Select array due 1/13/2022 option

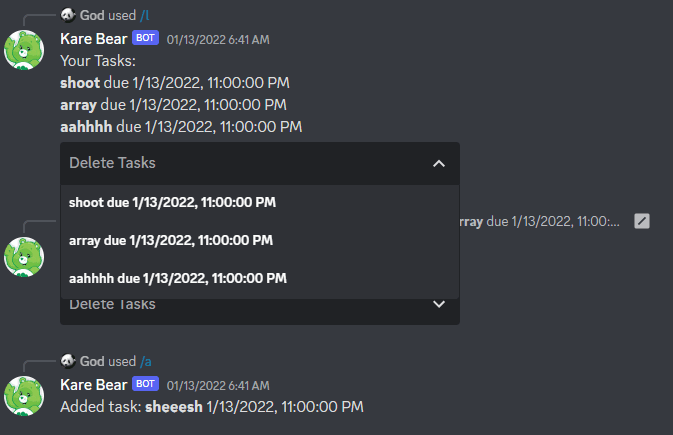[260, 240]
